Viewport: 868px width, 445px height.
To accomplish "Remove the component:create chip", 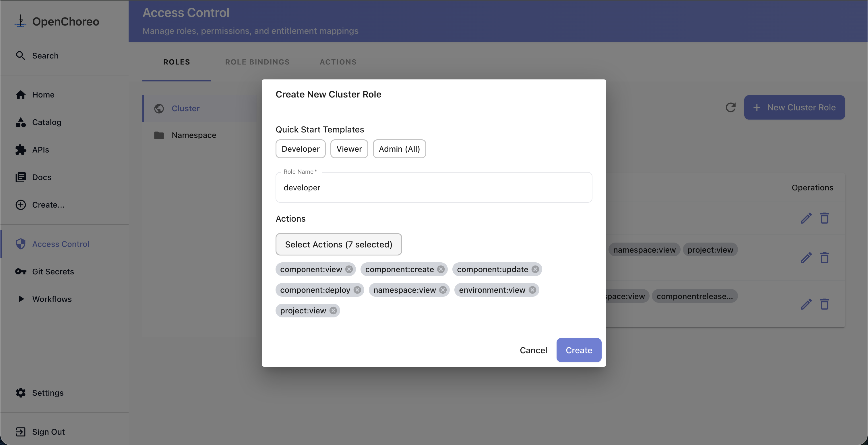I will pos(441,269).
